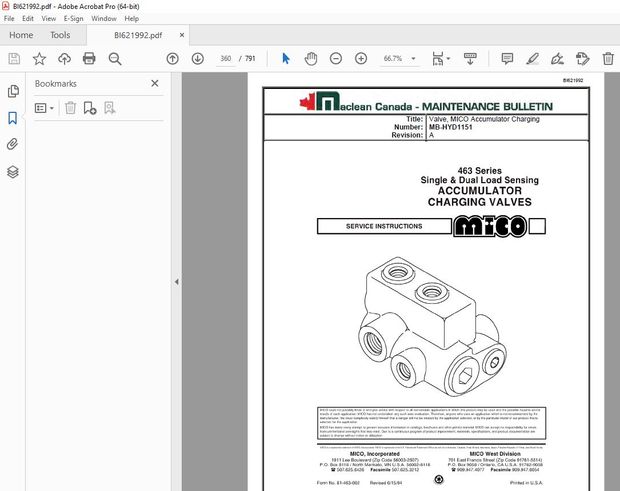Click the fit page display icon

[x=438, y=59]
